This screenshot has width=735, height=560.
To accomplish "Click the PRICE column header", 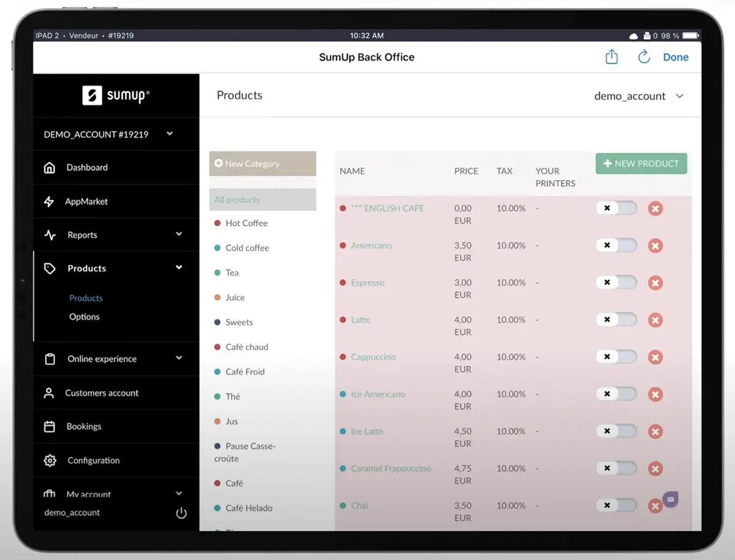I will click(466, 171).
